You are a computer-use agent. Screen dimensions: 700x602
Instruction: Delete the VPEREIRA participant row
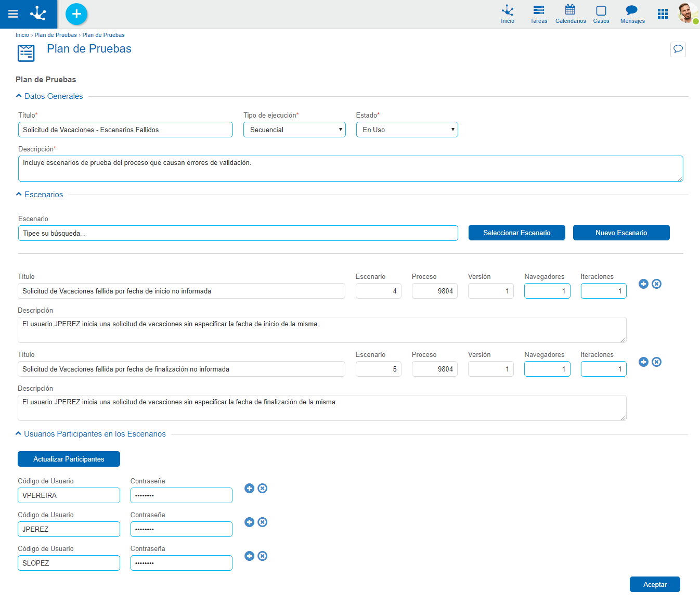(263, 488)
